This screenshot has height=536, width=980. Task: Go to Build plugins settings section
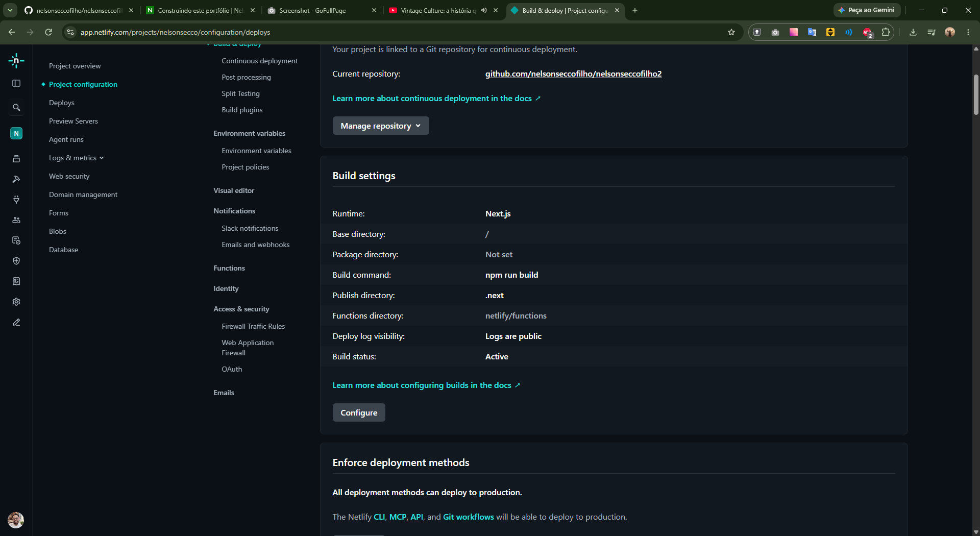(x=242, y=110)
